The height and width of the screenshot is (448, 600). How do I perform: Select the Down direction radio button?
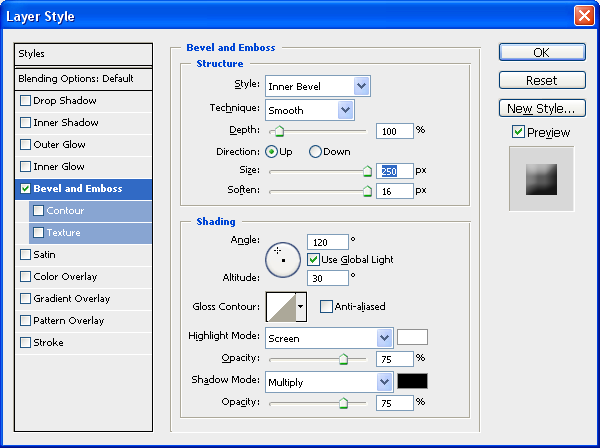pos(315,152)
